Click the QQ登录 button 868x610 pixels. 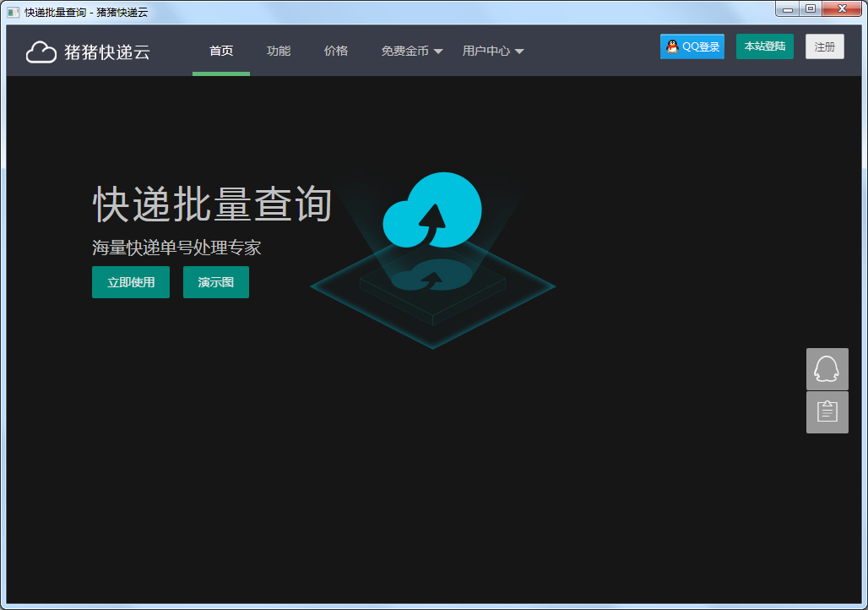(692, 46)
